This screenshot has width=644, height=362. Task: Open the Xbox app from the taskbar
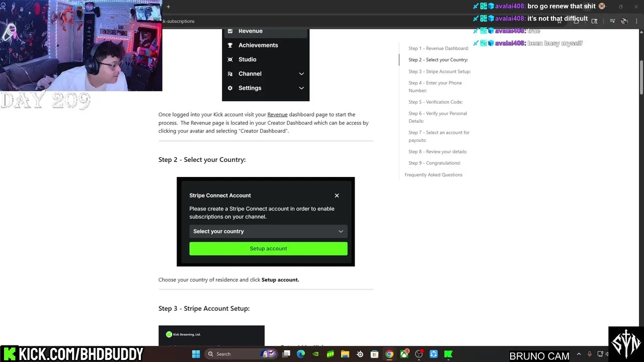tap(404, 354)
